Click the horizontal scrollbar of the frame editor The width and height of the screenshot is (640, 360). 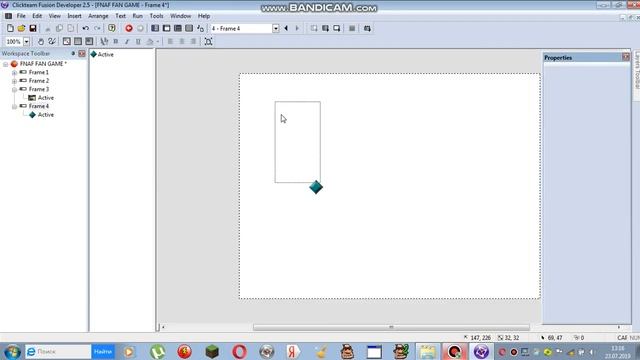coord(391,327)
